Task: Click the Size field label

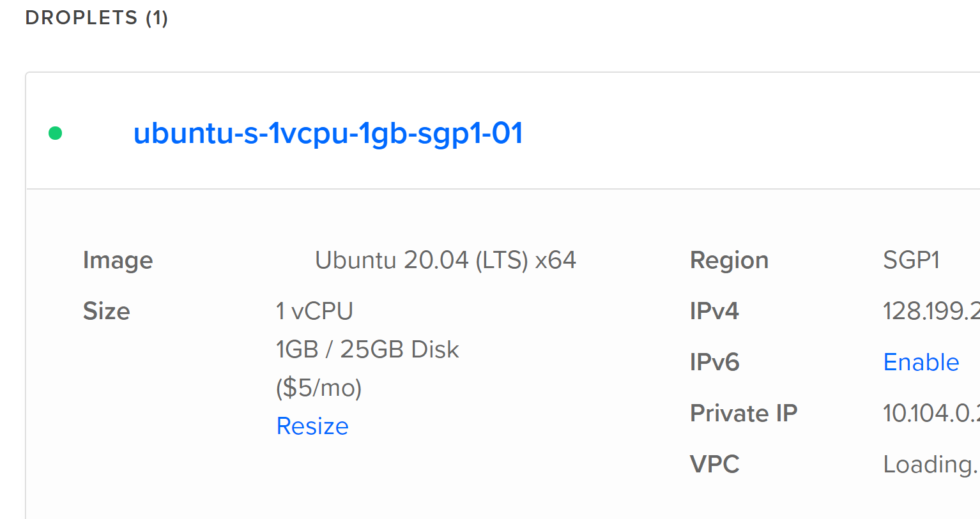Action: point(107,312)
